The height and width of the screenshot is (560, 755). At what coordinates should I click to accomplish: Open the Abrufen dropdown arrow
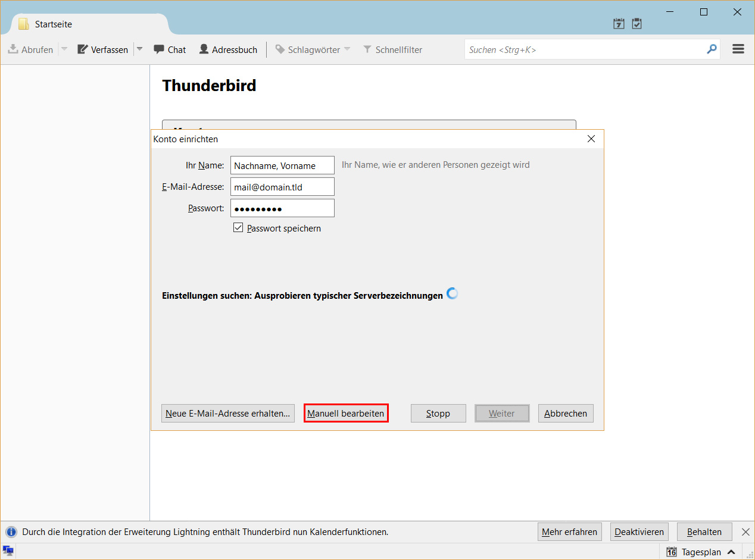(x=64, y=49)
